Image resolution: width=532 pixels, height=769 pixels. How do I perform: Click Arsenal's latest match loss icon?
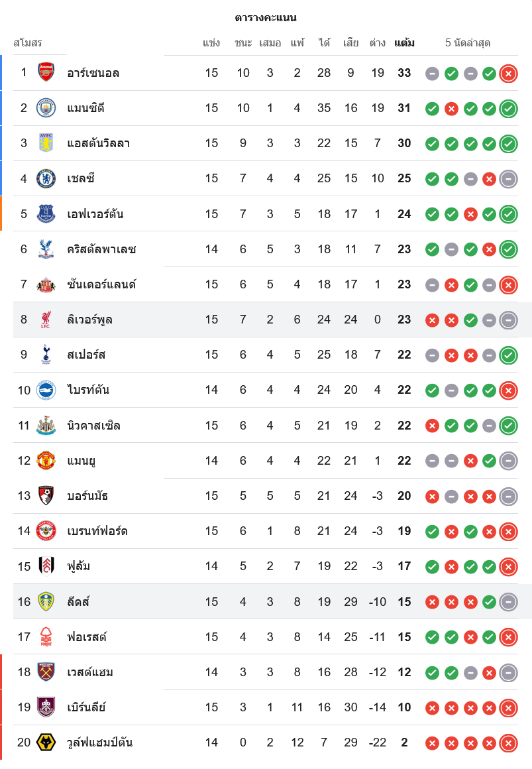tap(508, 74)
